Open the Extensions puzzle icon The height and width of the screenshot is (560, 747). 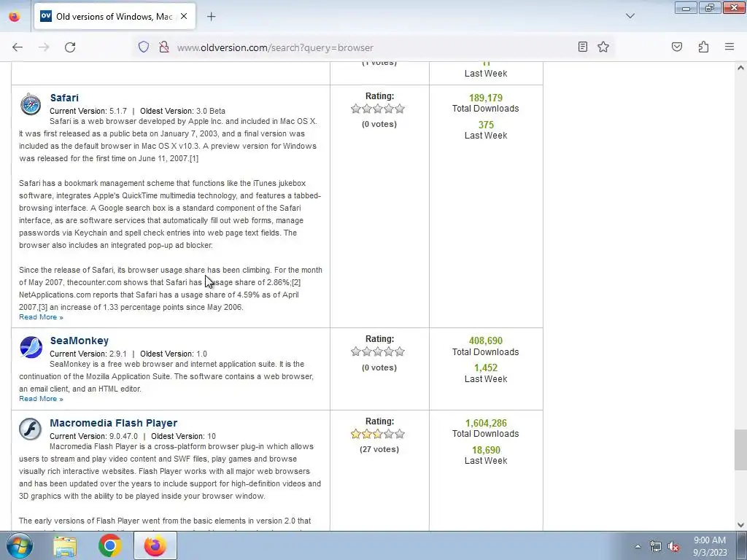pyautogui.click(x=703, y=47)
